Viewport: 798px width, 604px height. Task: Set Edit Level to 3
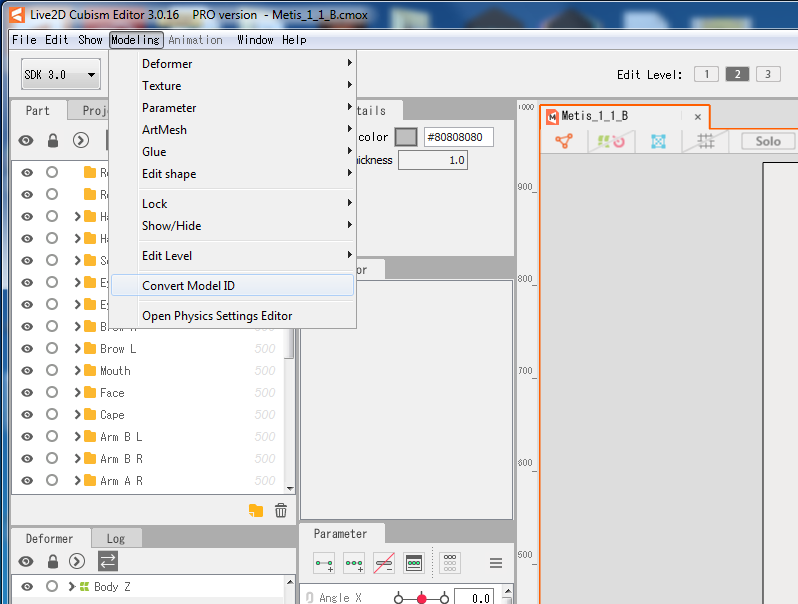click(768, 74)
